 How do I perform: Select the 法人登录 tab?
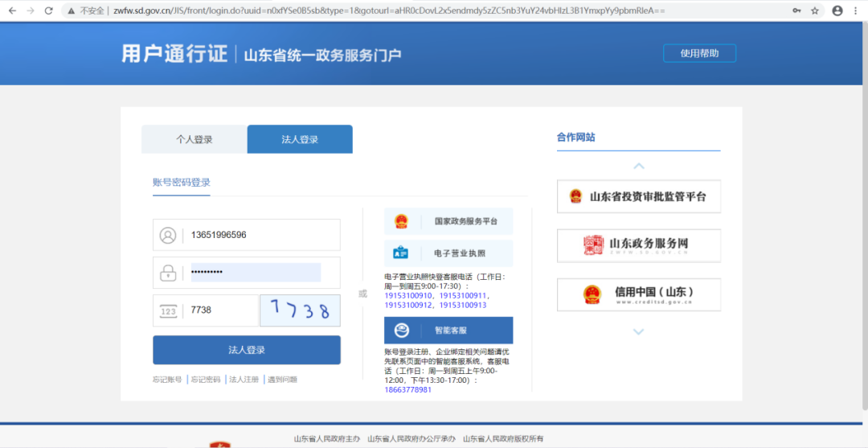(x=300, y=139)
